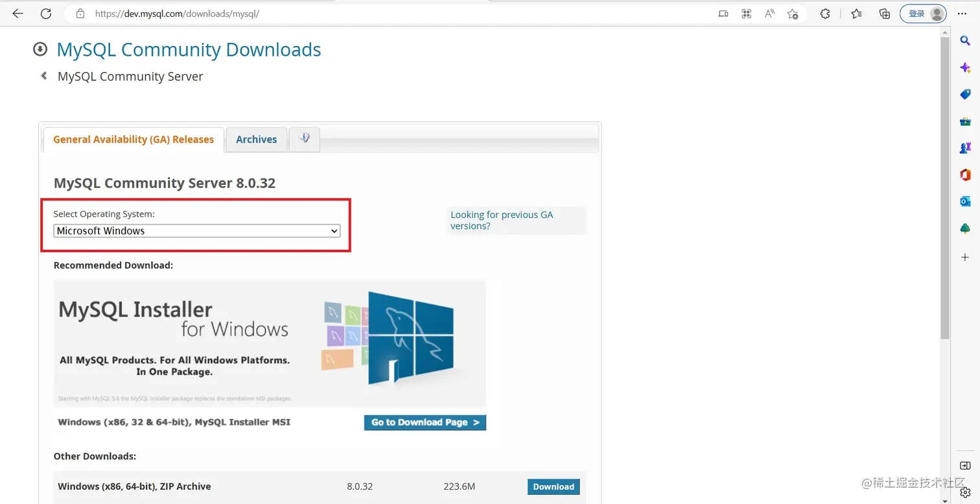View site information via the lock icon
The image size is (980, 504).
point(80,14)
